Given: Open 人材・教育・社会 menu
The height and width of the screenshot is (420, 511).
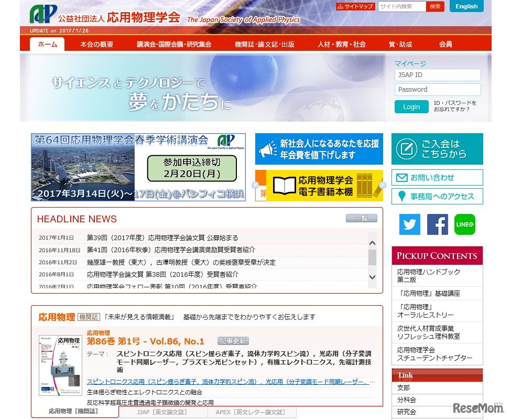Looking at the screenshot, I should coord(342,45).
